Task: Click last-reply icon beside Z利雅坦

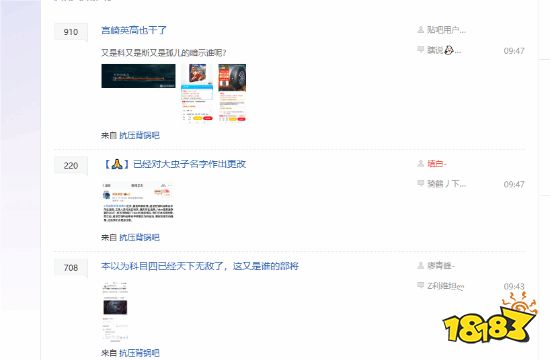Action: (421, 285)
